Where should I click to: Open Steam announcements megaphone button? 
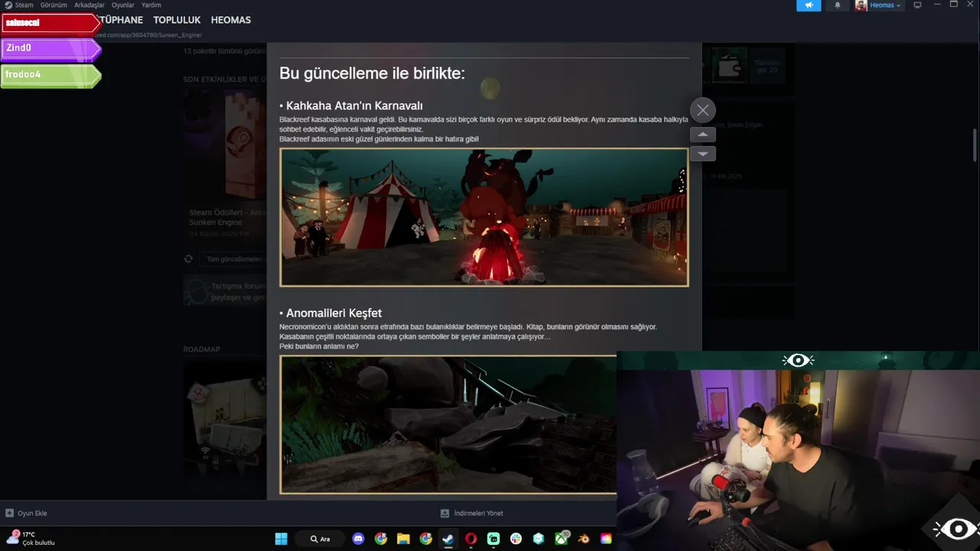[x=808, y=5]
